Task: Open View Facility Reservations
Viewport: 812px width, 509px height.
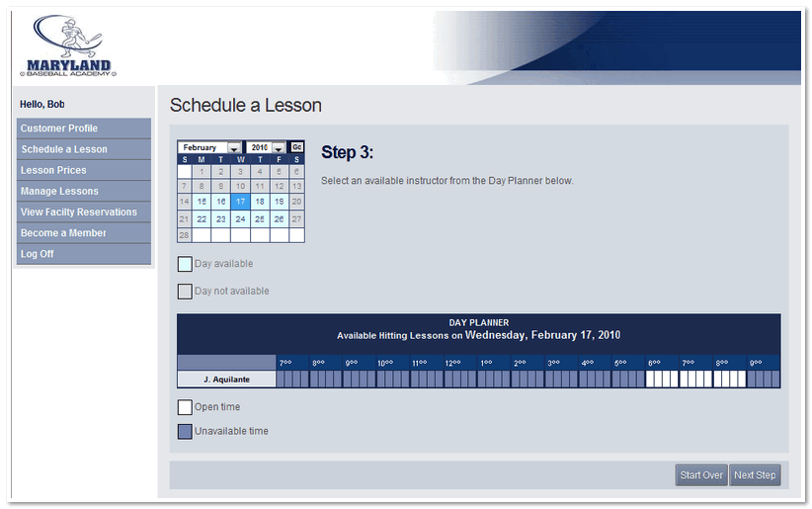Action: pyautogui.click(x=84, y=212)
